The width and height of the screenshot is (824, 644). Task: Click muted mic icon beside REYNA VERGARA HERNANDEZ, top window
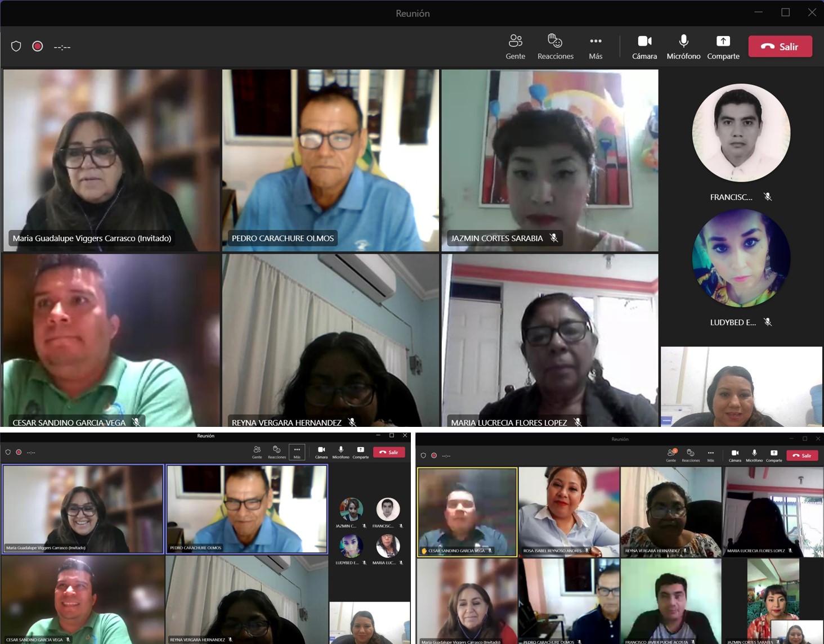click(352, 422)
